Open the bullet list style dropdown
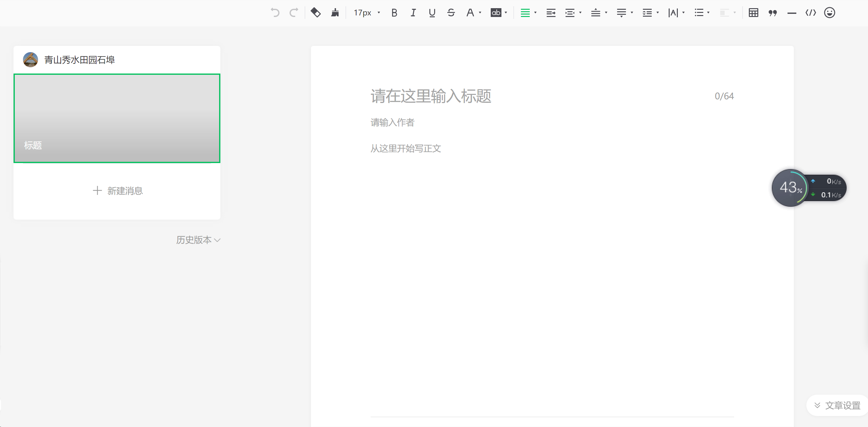Screen dimensions: 868x427 tap(708, 13)
